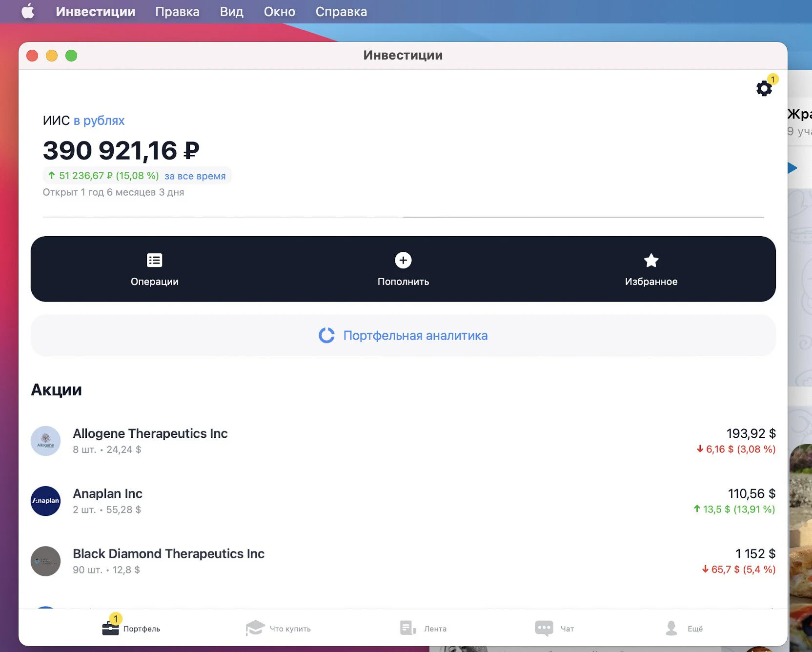Click the Лента tab label
The height and width of the screenshot is (652, 812).
coord(435,629)
